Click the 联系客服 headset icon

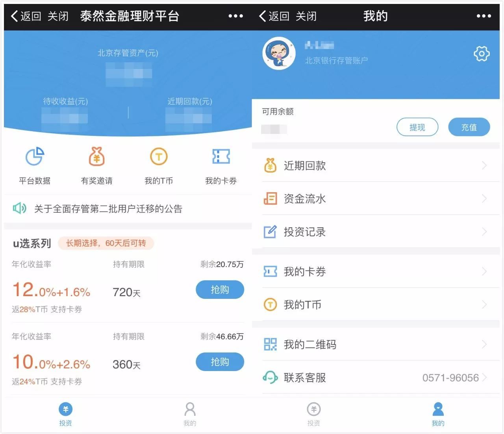tap(271, 378)
